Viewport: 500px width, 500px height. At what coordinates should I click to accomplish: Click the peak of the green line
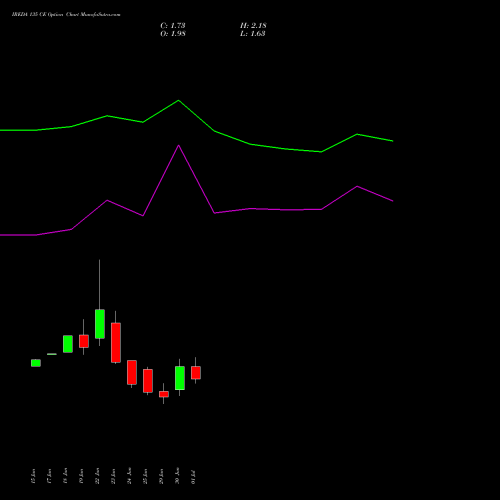click(x=179, y=100)
